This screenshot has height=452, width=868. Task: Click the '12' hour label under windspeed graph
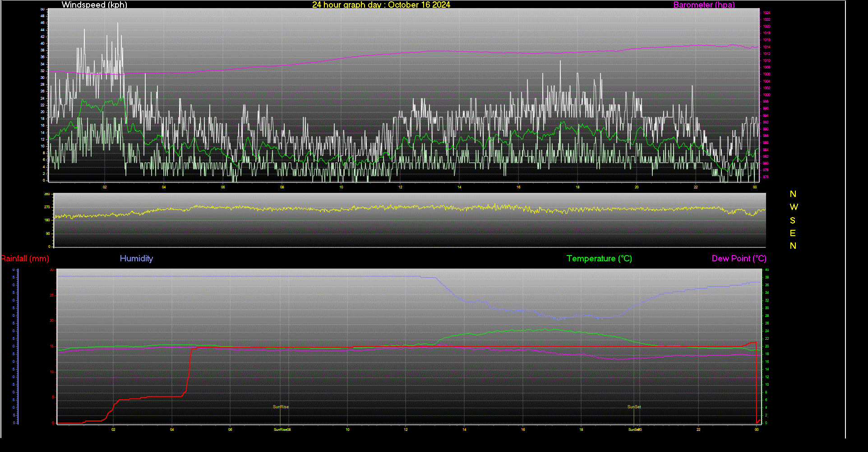(x=400, y=187)
